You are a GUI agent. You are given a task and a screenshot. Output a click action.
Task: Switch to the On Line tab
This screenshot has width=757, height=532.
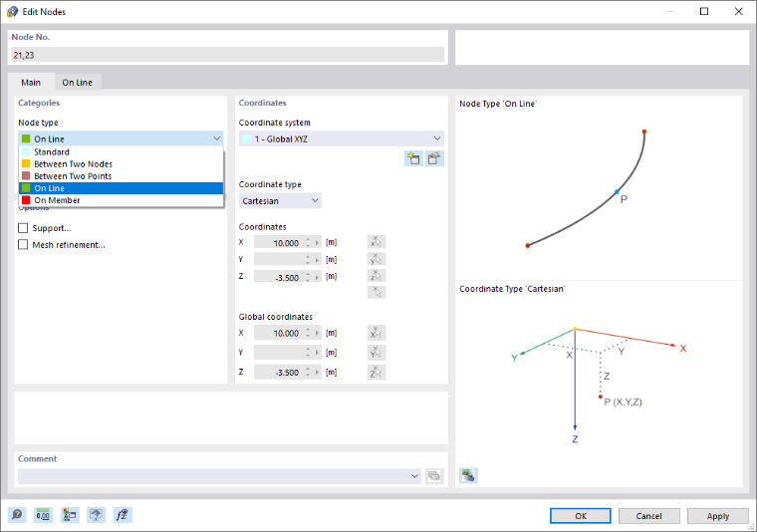pos(78,83)
